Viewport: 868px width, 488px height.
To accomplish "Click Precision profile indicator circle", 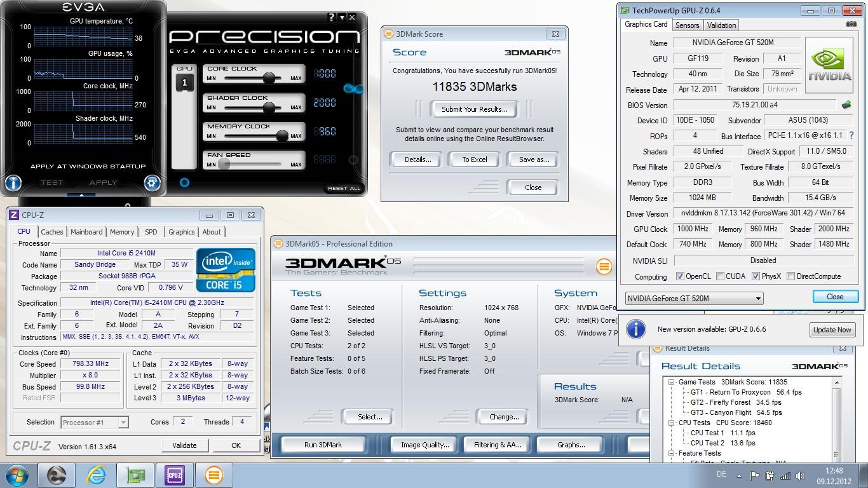I will (x=184, y=182).
